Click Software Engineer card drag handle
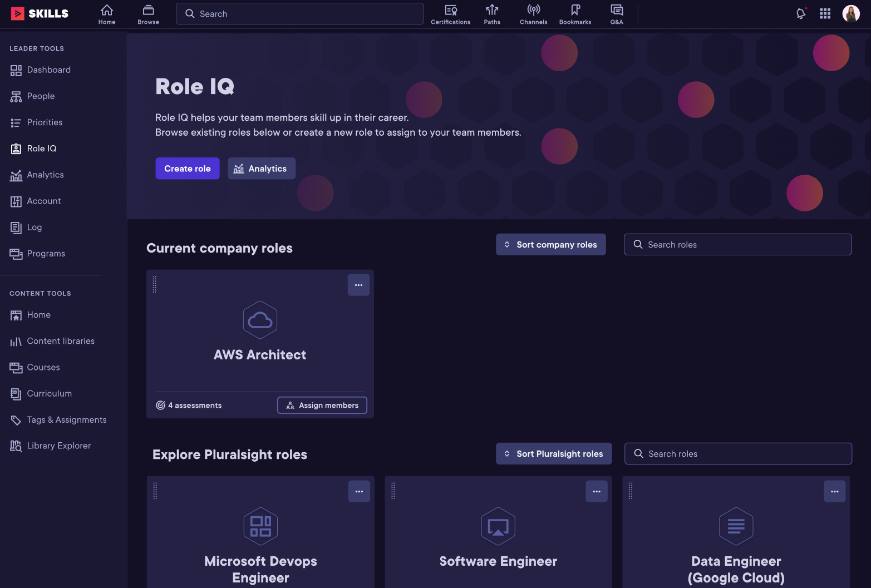This screenshot has height=588, width=871. tap(393, 491)
